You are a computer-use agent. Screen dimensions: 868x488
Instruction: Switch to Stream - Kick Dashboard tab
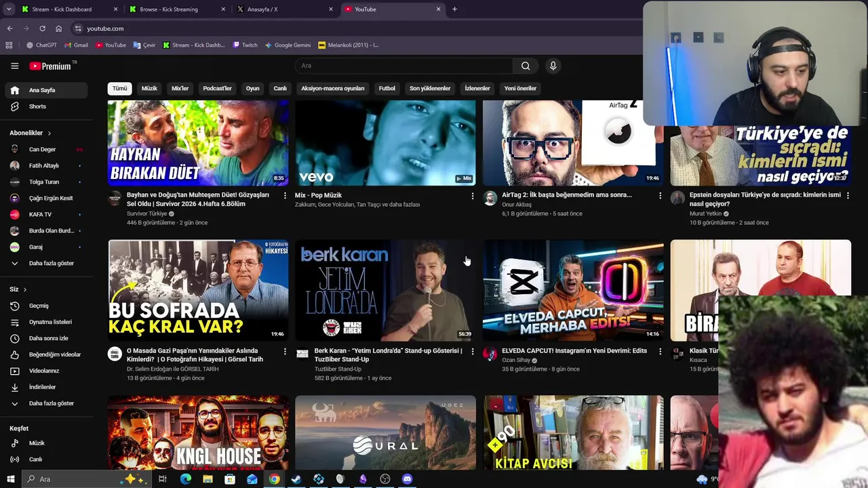click(x=68, y=9)
